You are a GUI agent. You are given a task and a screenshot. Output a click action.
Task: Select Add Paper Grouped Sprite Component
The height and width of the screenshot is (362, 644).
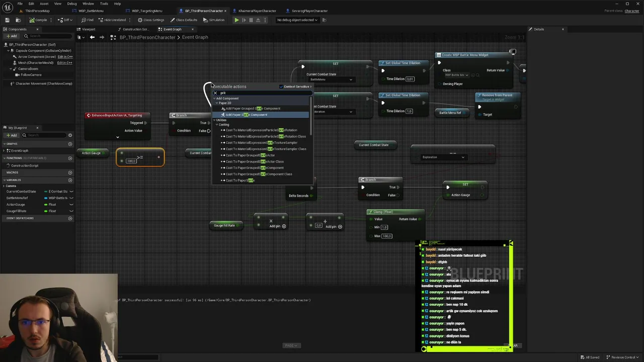pos(253,109)
